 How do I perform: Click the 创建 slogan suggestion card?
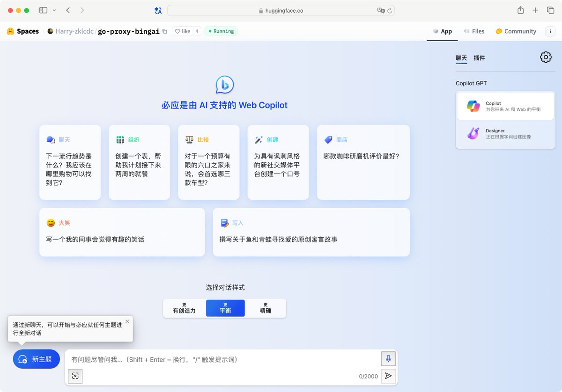[278, 162]
